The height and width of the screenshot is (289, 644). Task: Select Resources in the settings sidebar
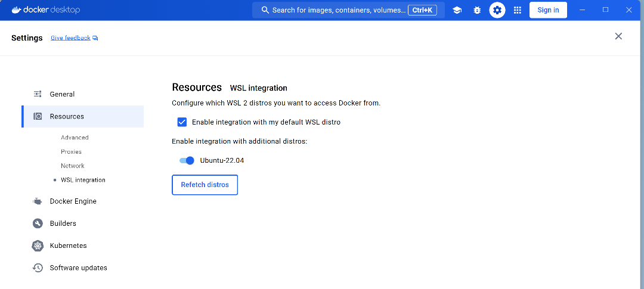[82, 117]
